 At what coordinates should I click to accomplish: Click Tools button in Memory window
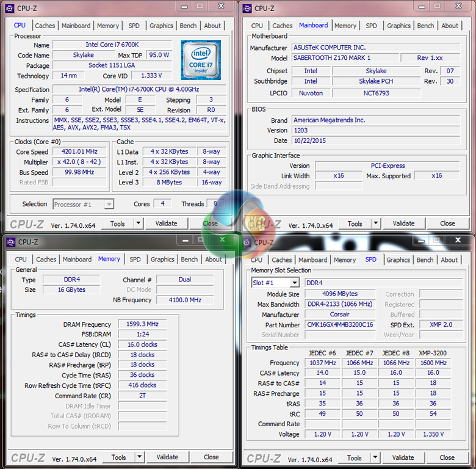click(119, 457)
